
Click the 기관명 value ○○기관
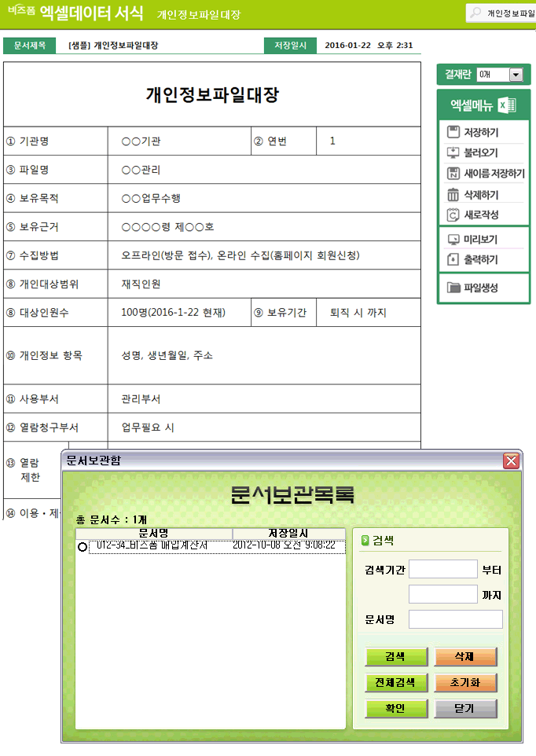[141, 141]
